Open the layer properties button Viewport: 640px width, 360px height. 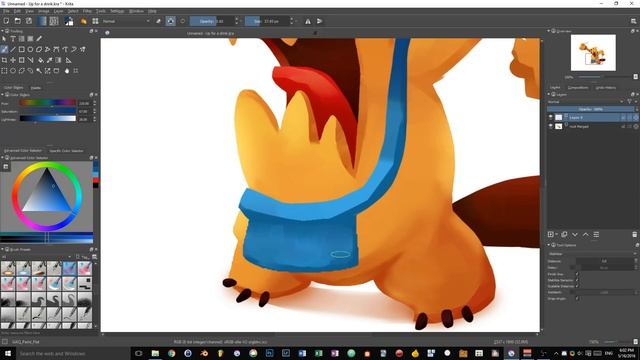pos(596,234)
